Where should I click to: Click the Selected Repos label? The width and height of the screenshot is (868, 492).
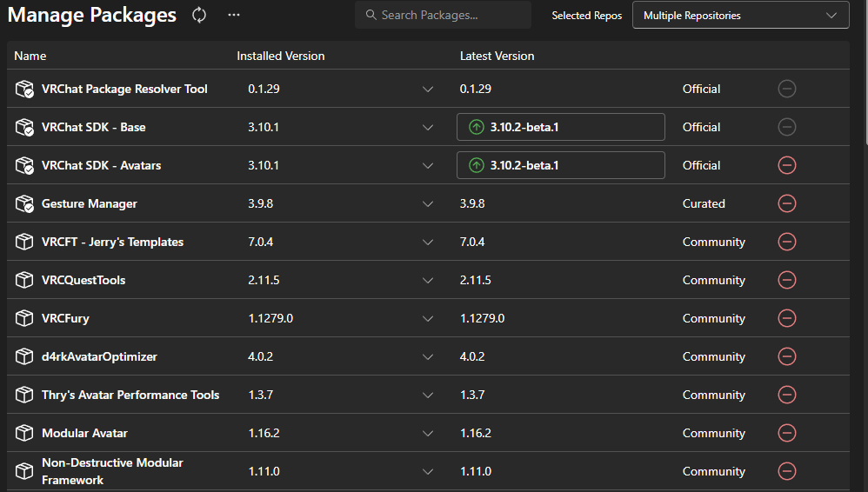pyautogui.click(x=587, y=16)
